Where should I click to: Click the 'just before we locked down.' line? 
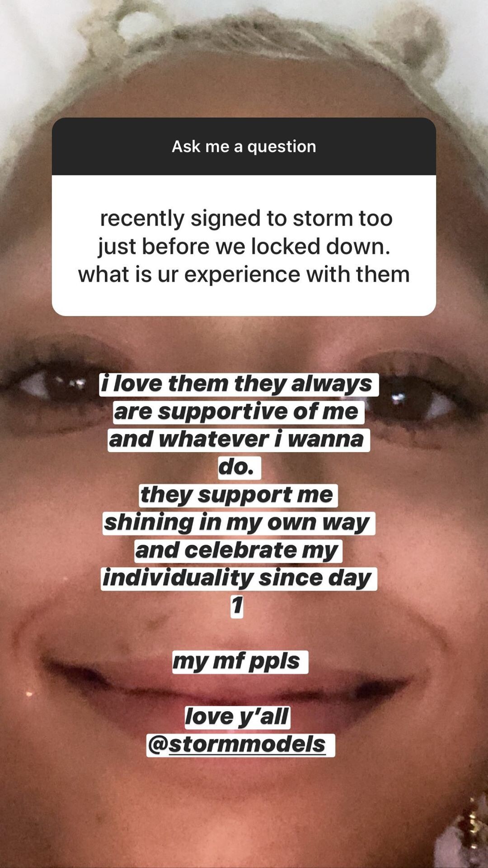[244, 247]
